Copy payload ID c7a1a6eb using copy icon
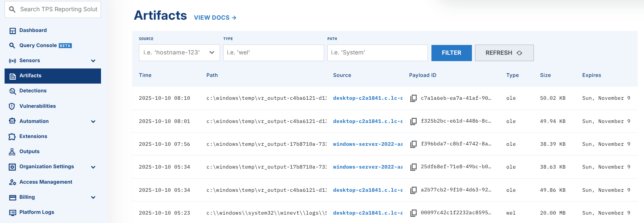 (x=413, y=98)
